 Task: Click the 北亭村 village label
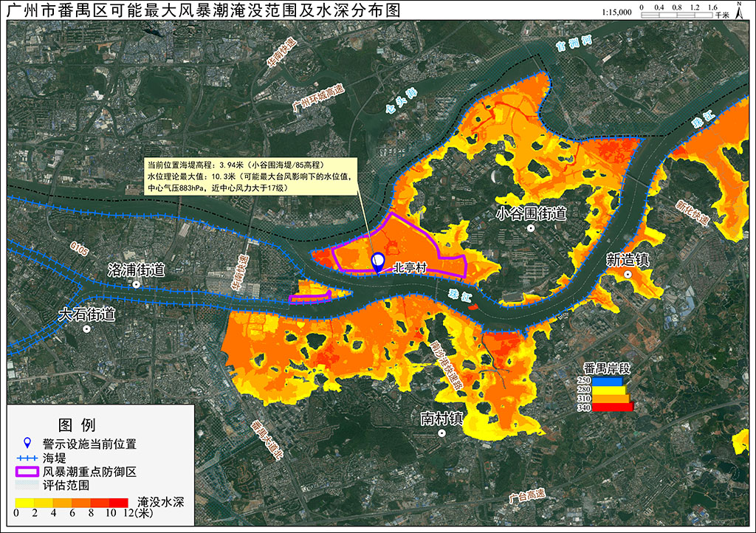pos(410,267)
